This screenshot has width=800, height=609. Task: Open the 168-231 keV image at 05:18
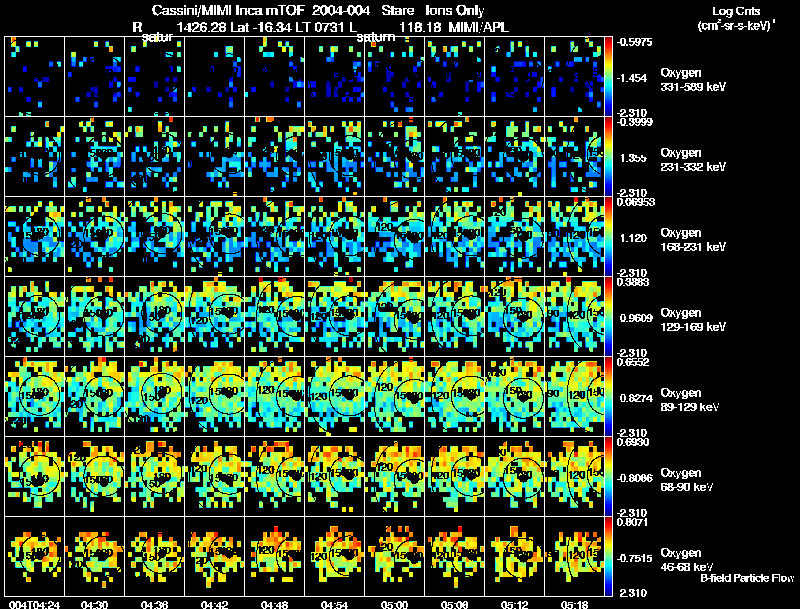(574, 237)
